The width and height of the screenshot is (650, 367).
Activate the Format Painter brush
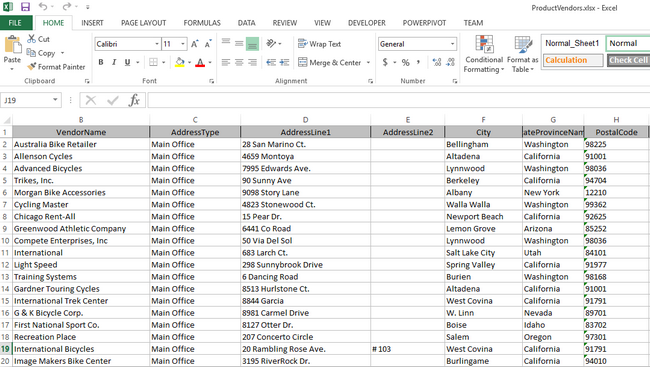32,66
